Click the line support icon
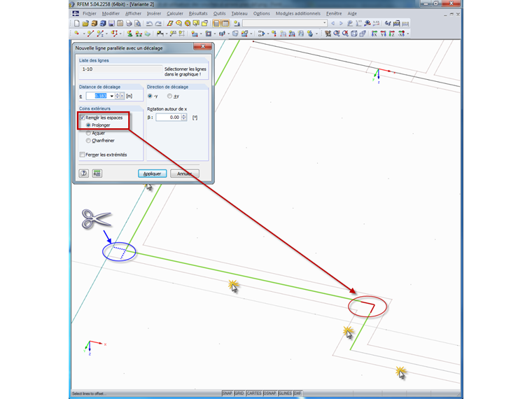This screenshot has width=532, height=399. pyautogui.click(x=139, y=34)
